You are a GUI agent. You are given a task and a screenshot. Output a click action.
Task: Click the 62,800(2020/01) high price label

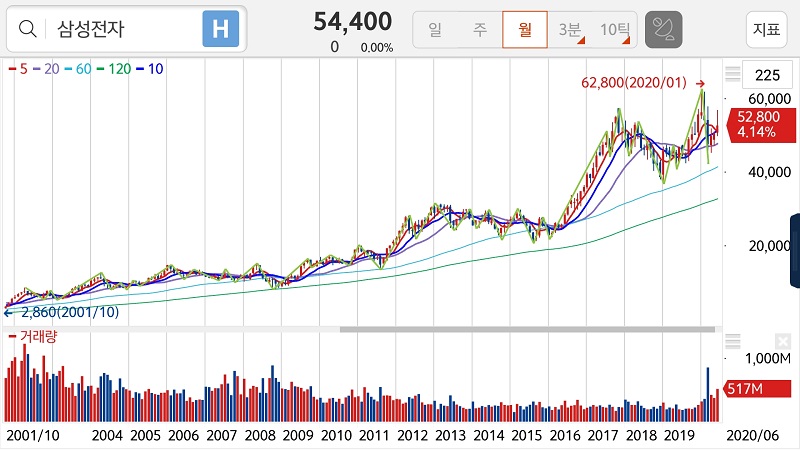pos(634,83)
